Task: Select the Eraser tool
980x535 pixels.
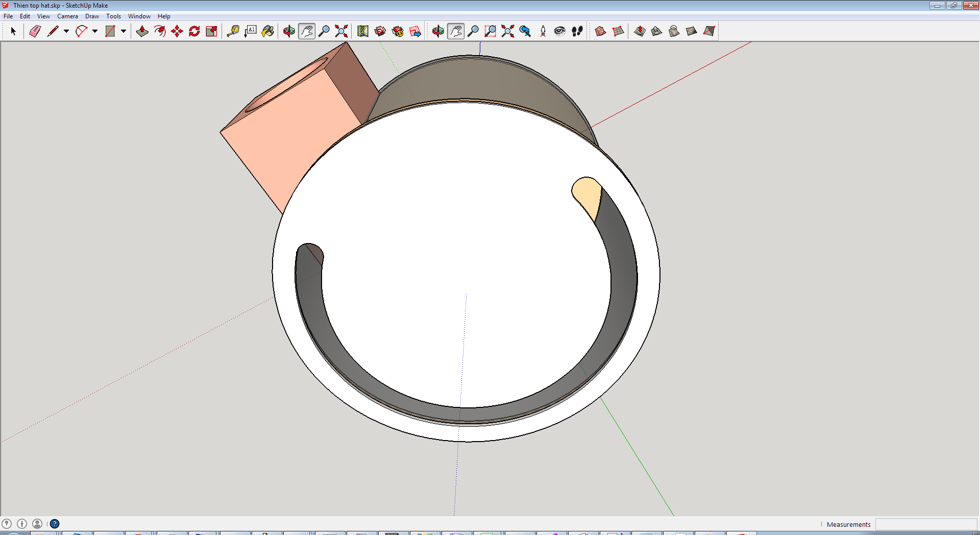Action: coord(35,31)
